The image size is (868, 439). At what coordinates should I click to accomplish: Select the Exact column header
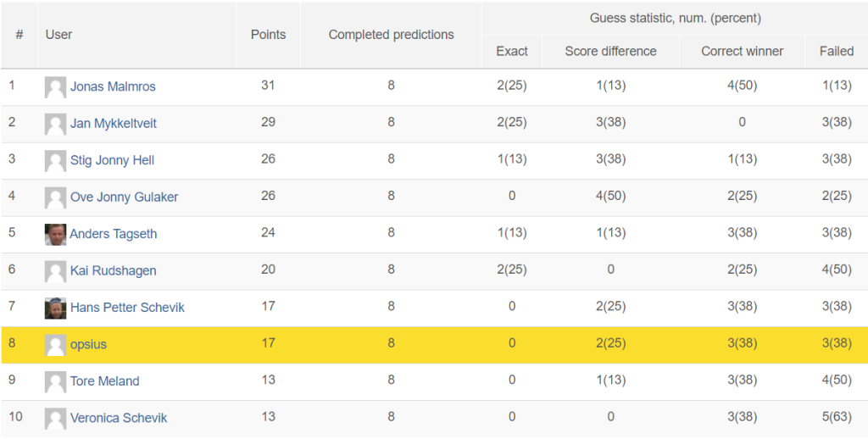coord(512,52)
